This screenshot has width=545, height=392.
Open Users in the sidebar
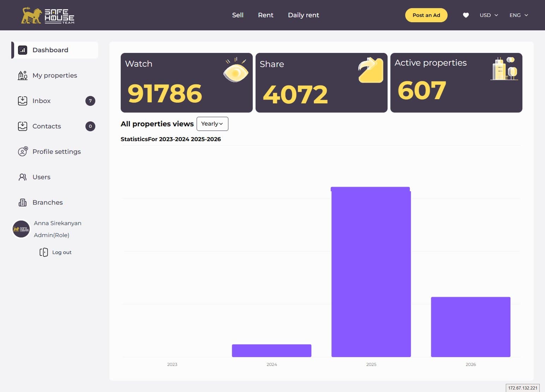pyautogui.click(x=55, y=177)
